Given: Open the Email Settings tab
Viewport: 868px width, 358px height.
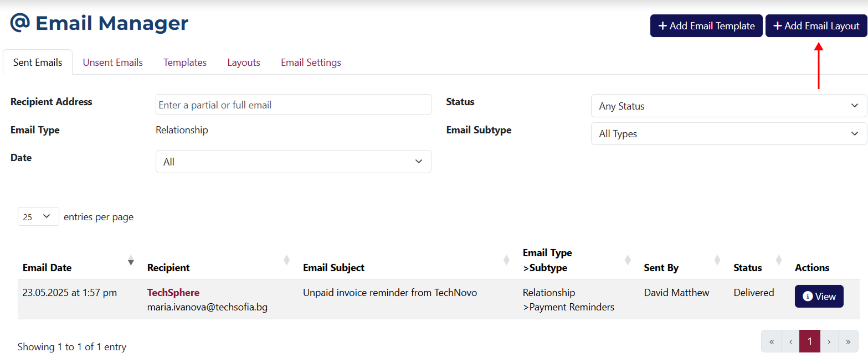Looking at the screenshot, I should tap(310, 62).
